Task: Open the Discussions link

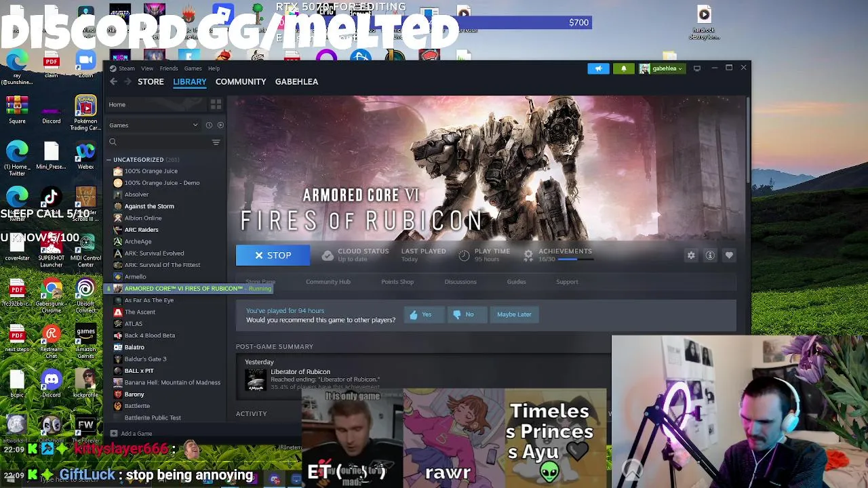Action: (x=460, y=282)
